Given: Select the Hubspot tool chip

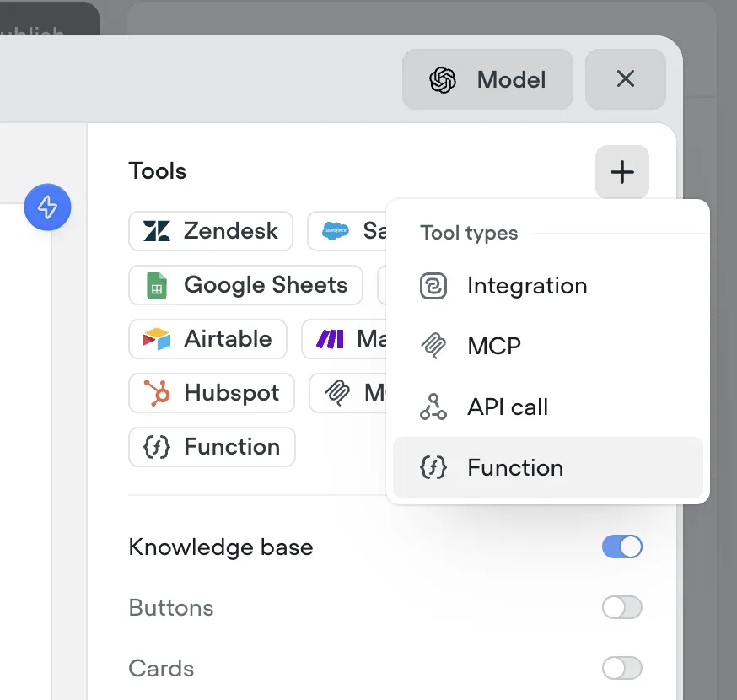Looking at the screenshot, I should tap(212, 393).
